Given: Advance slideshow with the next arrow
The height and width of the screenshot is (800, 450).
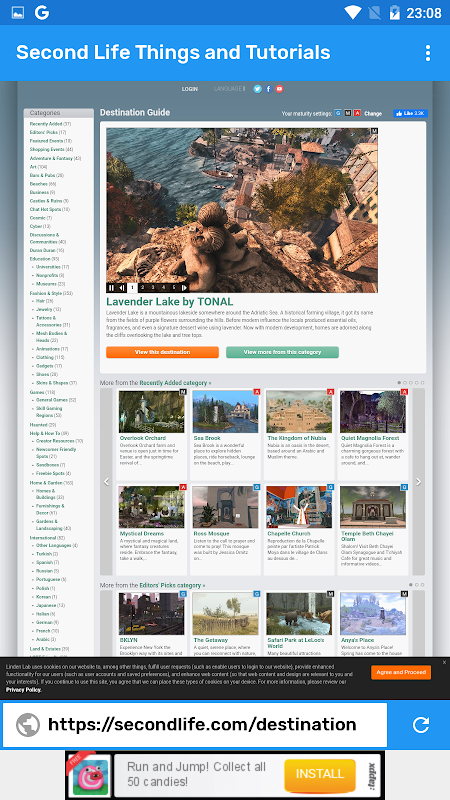Looking at the screenshot, I should (184, 288).
